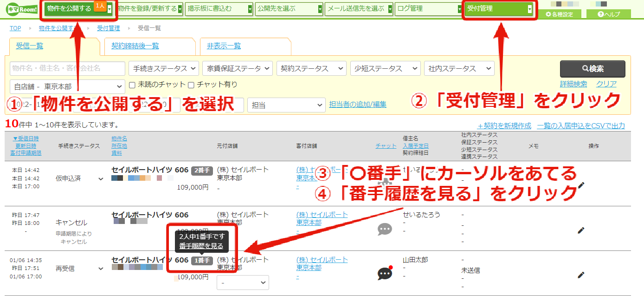The width and height of the screenshot is (644, 296).
Task: Toggle チャット有り checkbox
Action: click(x=191, y=85)
